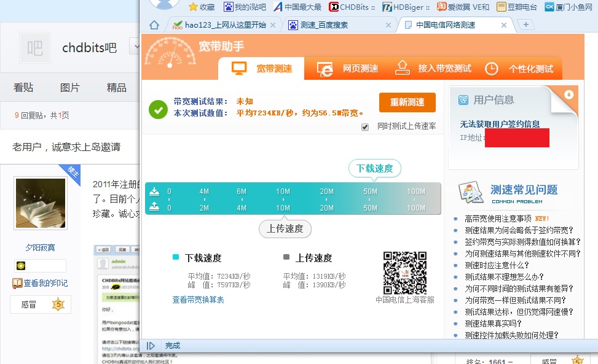The image size is (598, 364).
Task: Open the email screenshot in the post
Action: [117, 304]
